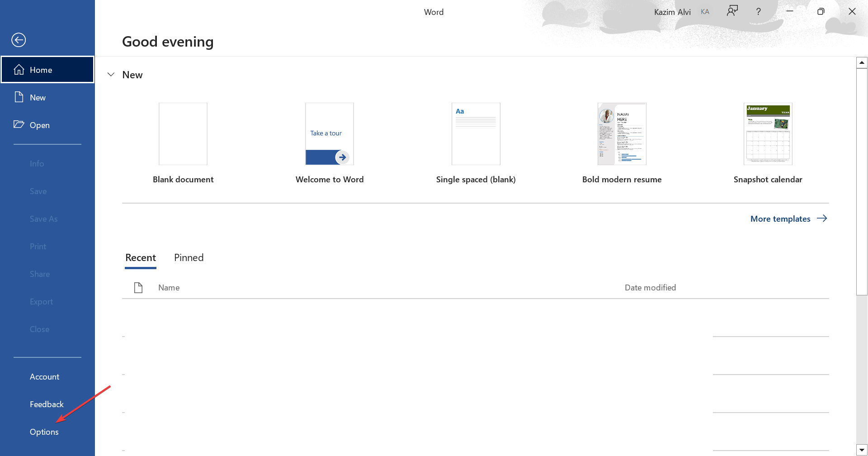868x456 pixels.
Task: Switch to the Pinned tab
Action: pos(189,258)
